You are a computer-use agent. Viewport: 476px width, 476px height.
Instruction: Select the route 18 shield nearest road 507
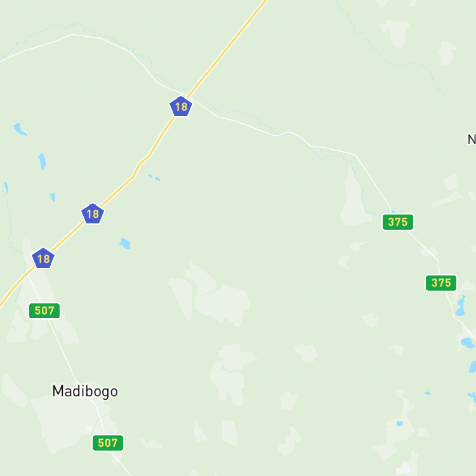click(43, 258)
